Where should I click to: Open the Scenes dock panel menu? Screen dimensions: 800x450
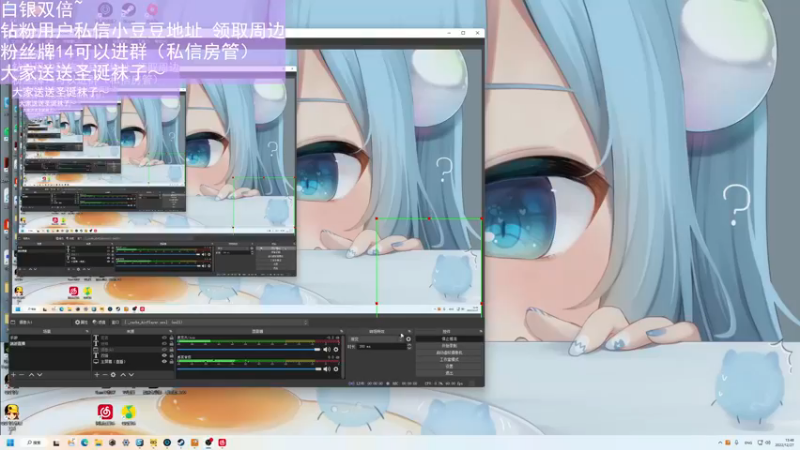87,332
